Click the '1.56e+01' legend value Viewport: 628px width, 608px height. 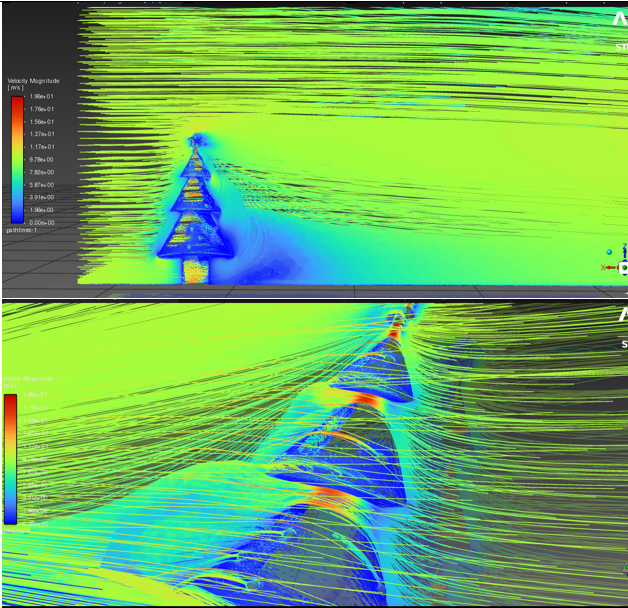pyautogui.click(x=41, y=122)
